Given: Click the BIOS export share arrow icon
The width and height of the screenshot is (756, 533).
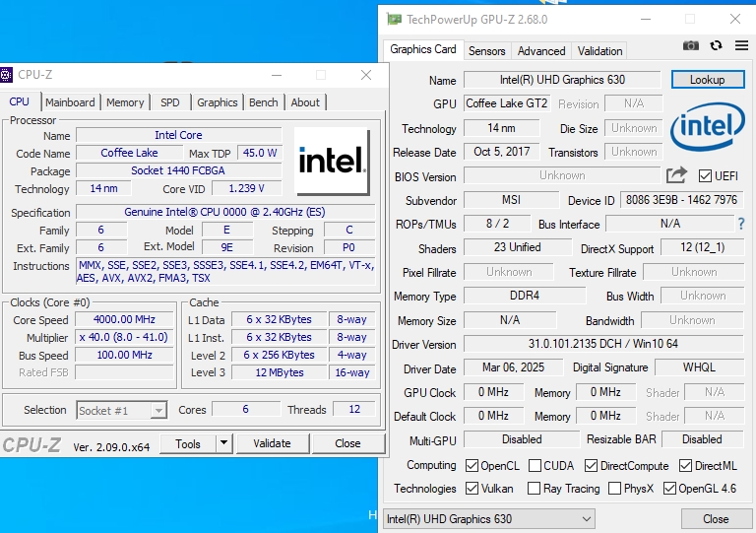Looking at the screenshot, I should point(676,175).
